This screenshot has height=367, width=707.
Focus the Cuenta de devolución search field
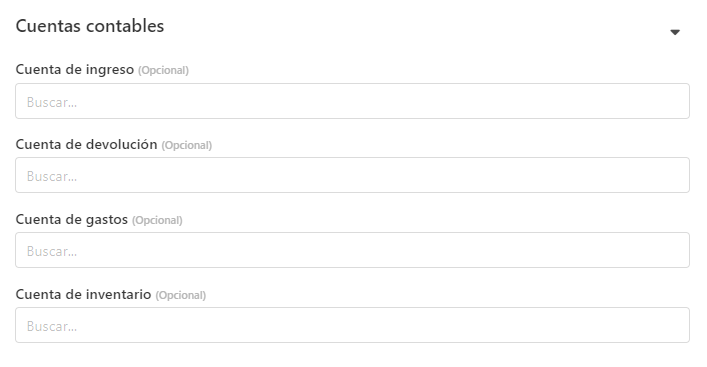[x=352, y=175]
